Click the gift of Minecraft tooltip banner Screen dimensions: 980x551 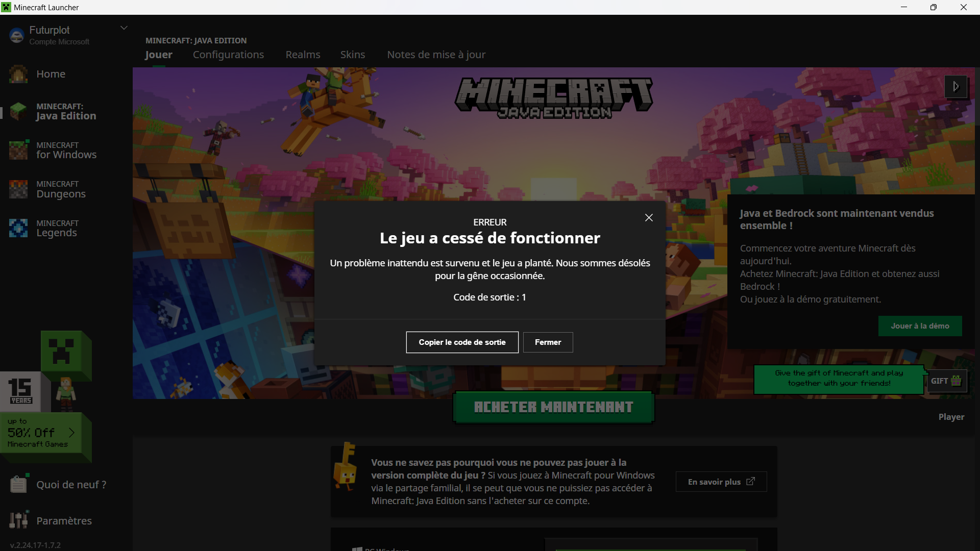coord(839,379)
